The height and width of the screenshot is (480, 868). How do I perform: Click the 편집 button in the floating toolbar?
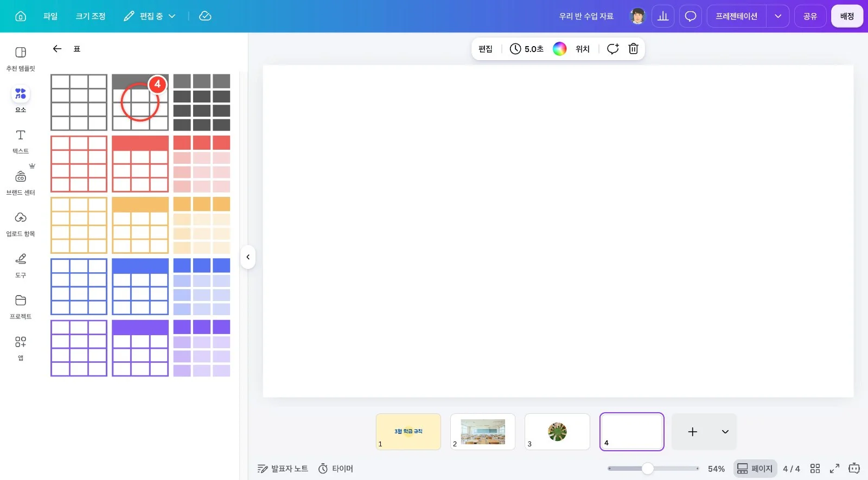(x=486, y=49)
